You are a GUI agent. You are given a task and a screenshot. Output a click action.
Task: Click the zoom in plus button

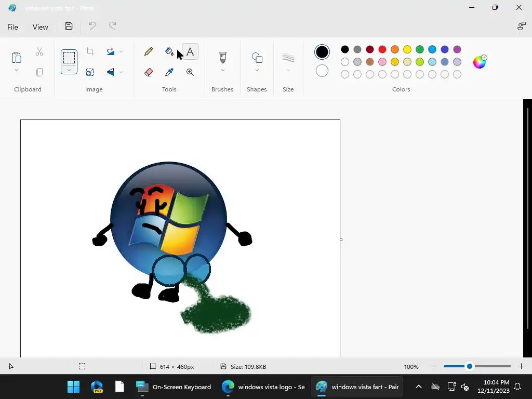coord(522,366)
